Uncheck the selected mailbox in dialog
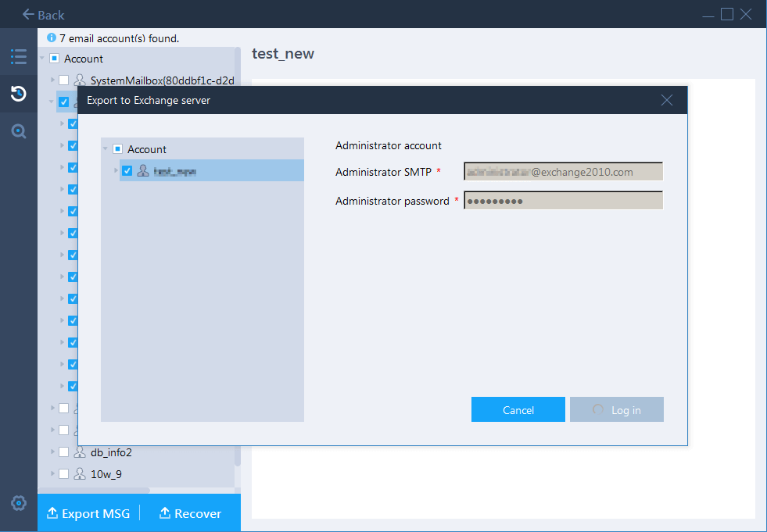767x532 pixels. point(127,171)
